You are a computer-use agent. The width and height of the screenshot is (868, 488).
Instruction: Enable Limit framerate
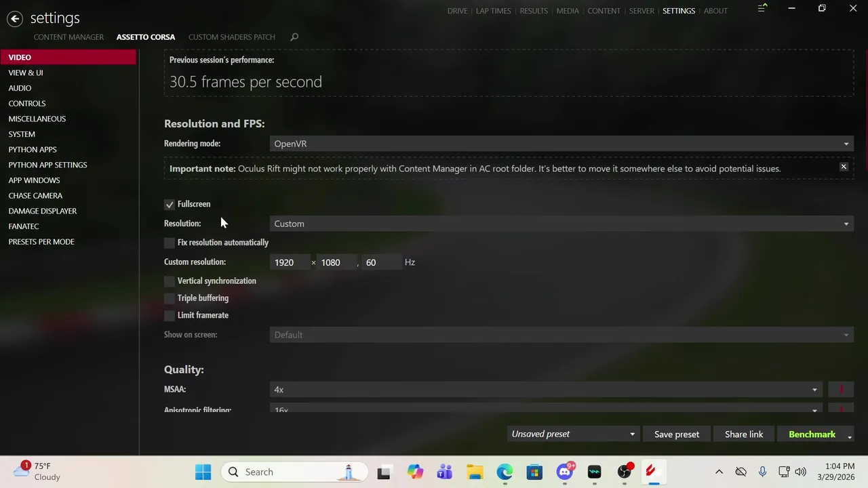[170, 315]
